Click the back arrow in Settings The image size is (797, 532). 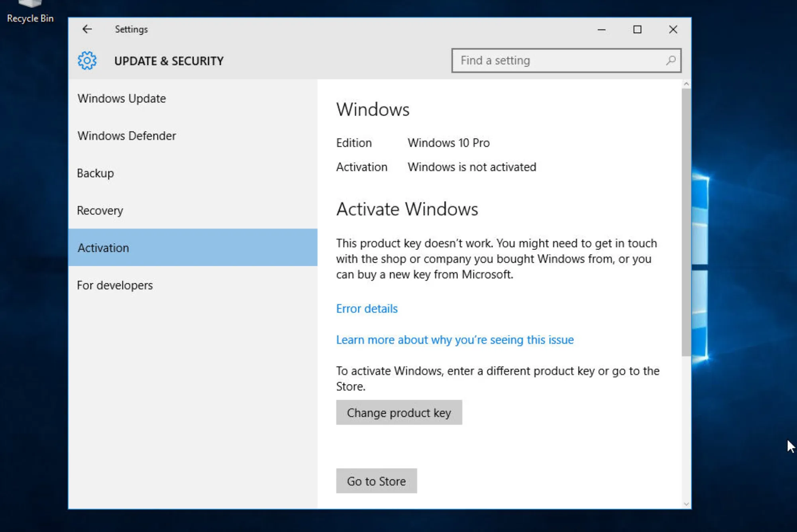point(87,29)
